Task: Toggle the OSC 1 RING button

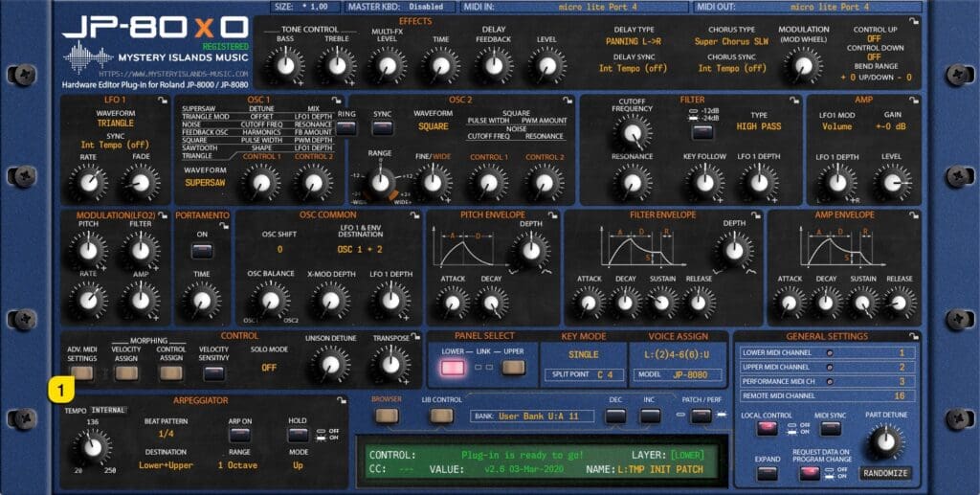Action: [x=346, y=128]
